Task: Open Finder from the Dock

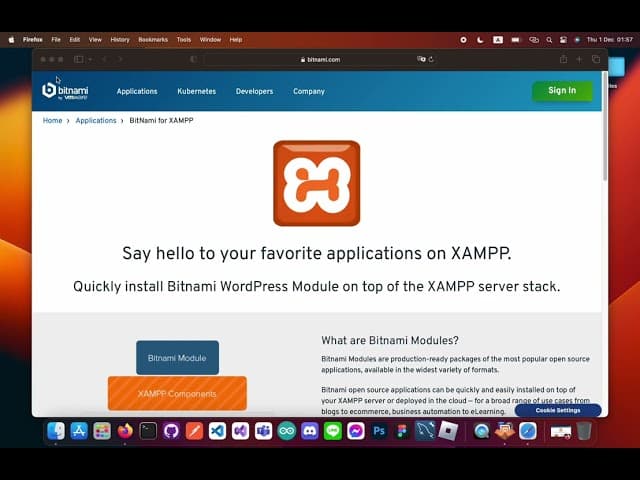Action: tap(56, 431)
